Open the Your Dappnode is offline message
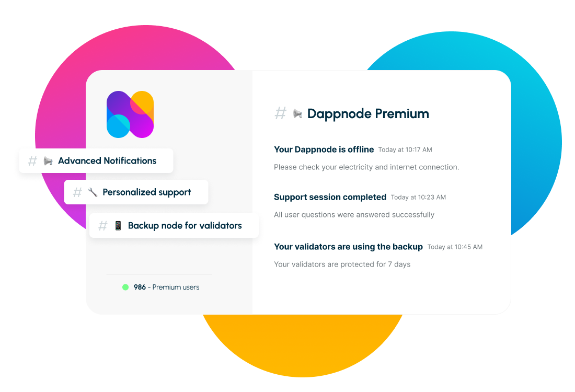 point(324,149)
